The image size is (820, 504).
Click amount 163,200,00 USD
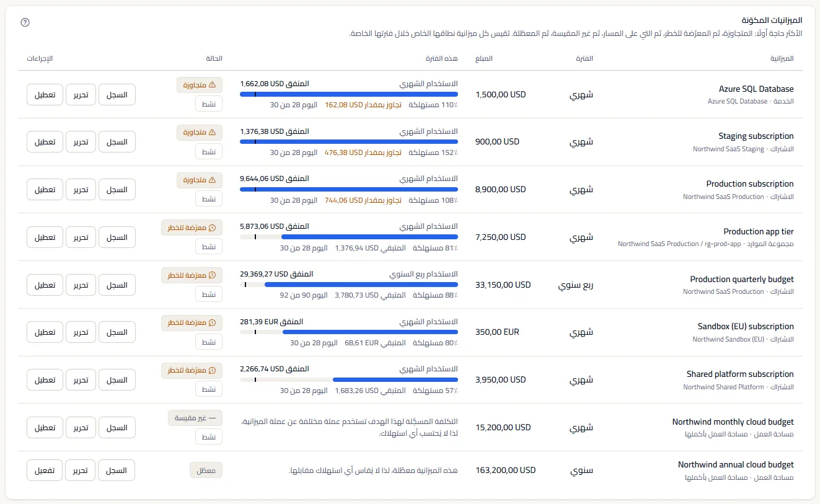tap(506, 471)
